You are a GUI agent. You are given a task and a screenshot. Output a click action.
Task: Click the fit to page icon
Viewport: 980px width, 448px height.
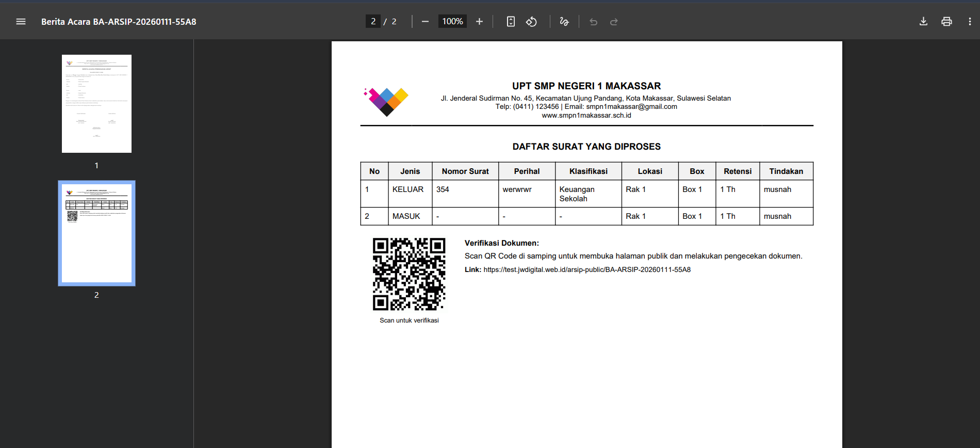(x=511, y=22)
